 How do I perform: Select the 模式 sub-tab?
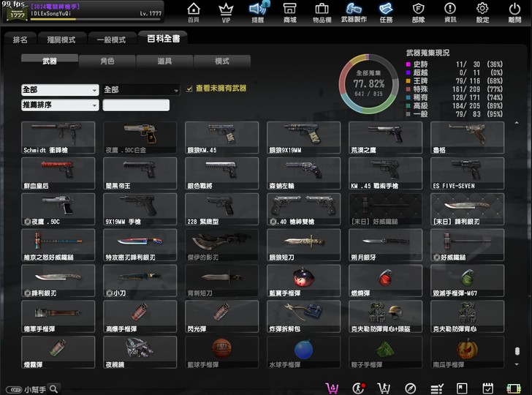[222, 61]
